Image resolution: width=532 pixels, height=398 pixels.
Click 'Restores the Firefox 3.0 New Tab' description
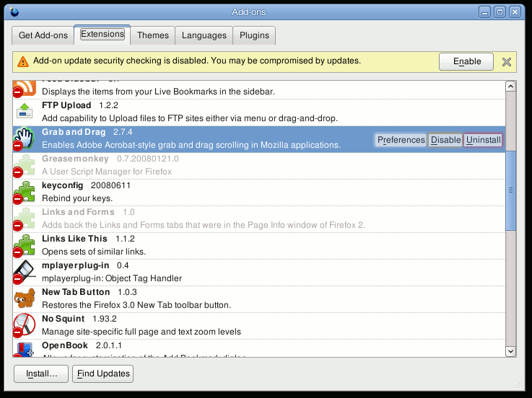[x=136, y=305]
